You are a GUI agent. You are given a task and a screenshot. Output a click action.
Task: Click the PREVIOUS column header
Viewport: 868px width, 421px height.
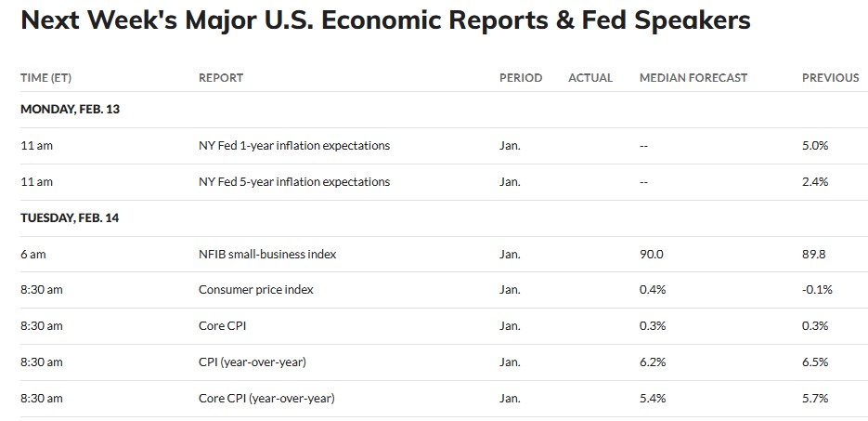pos(830,78)
